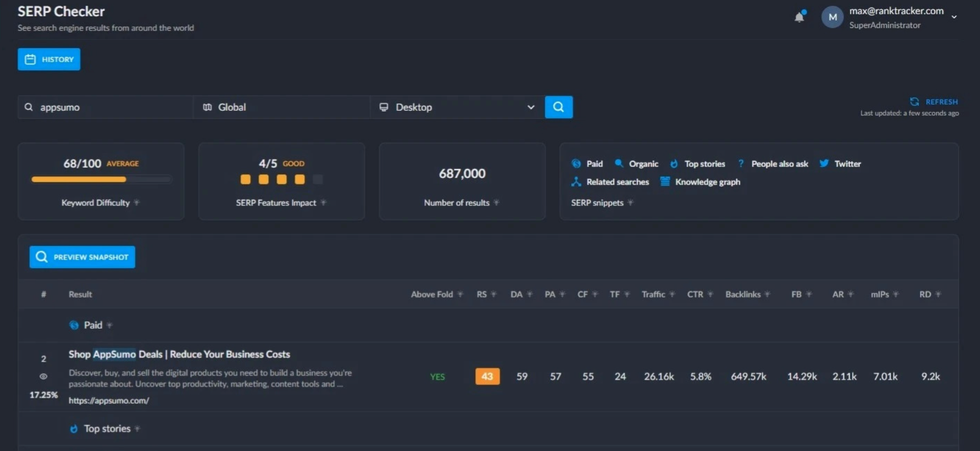Click the Keyword Difficulty info icon

click(x=137, y=203)
